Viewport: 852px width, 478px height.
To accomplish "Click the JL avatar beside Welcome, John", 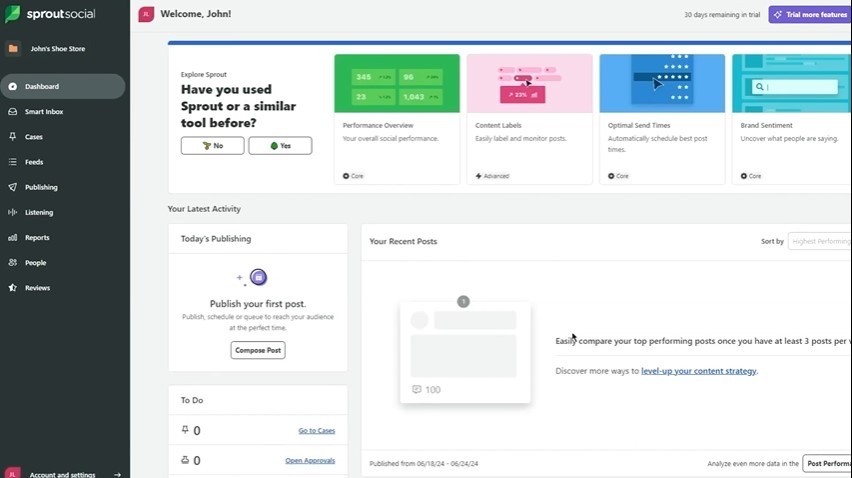I will [x=146, y=14].
